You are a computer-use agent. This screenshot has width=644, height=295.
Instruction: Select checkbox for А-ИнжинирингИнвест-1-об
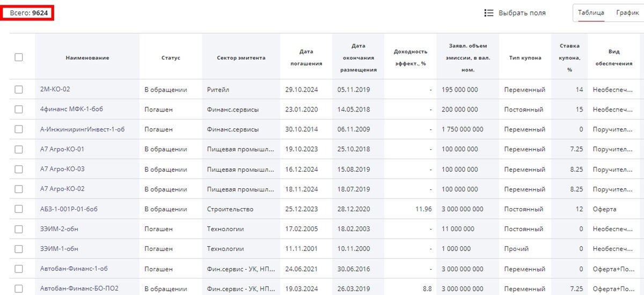pos(19,129)
